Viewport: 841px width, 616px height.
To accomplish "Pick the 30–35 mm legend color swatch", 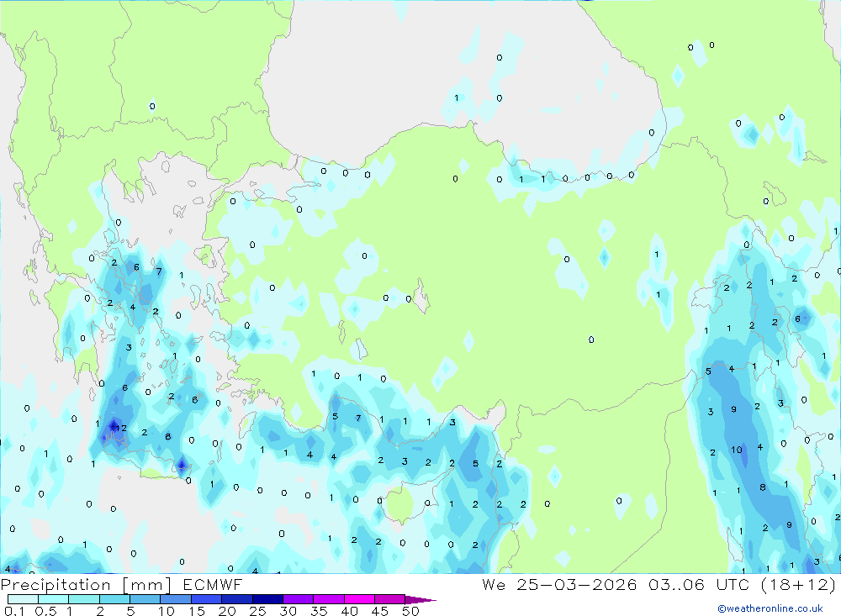I will [298, 599].
